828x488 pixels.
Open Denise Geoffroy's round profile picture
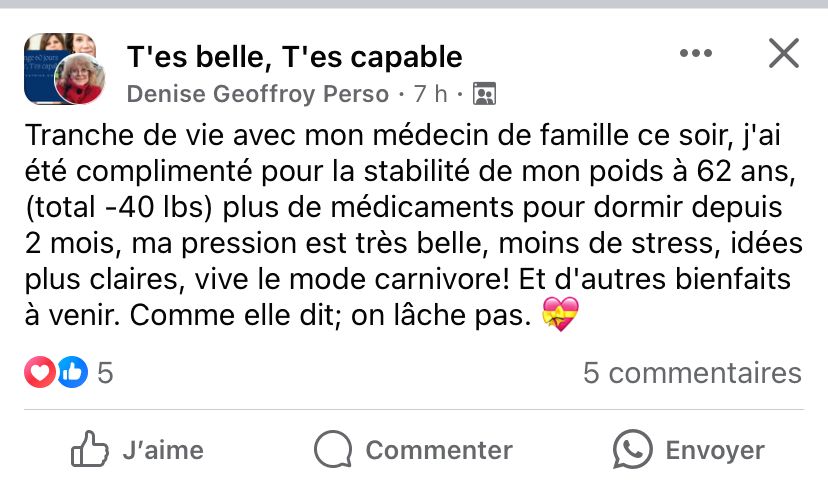tap(79, 80)
